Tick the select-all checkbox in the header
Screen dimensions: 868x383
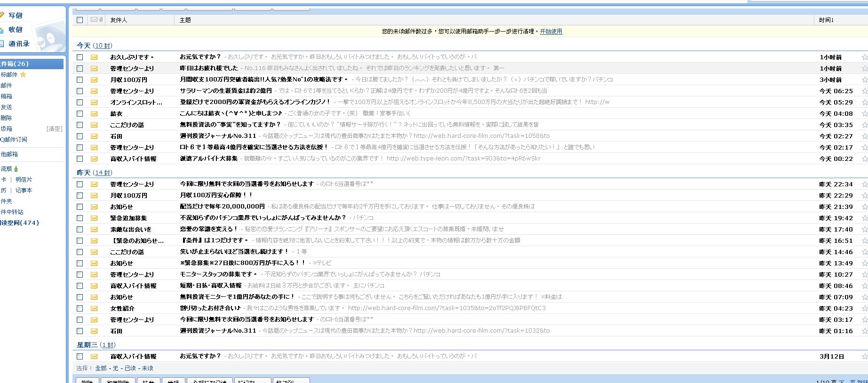point(80,20)
